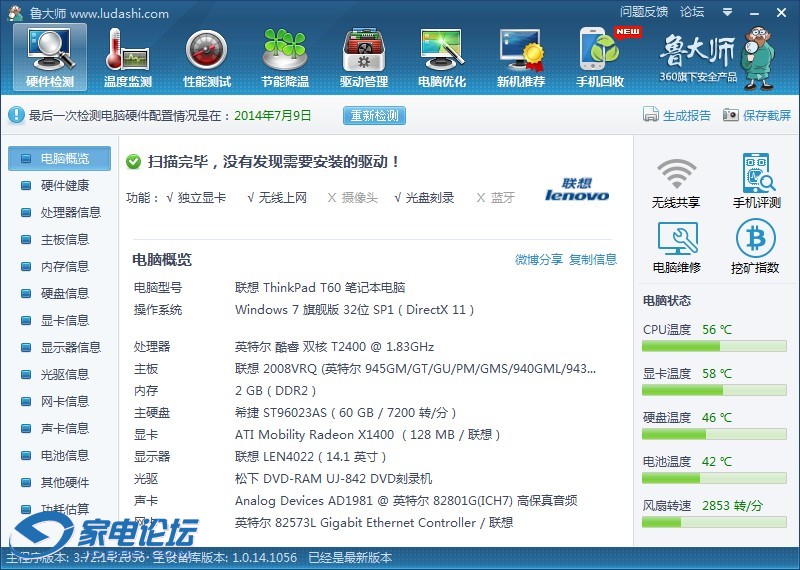Click the 生成报告 generate report link
The height and width of the screenshot is (570, 800).
tap(677, 115)
